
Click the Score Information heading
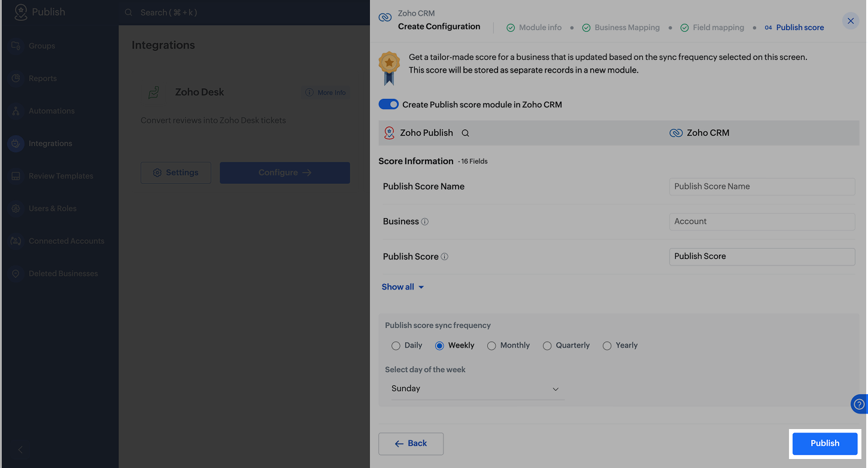416,161
